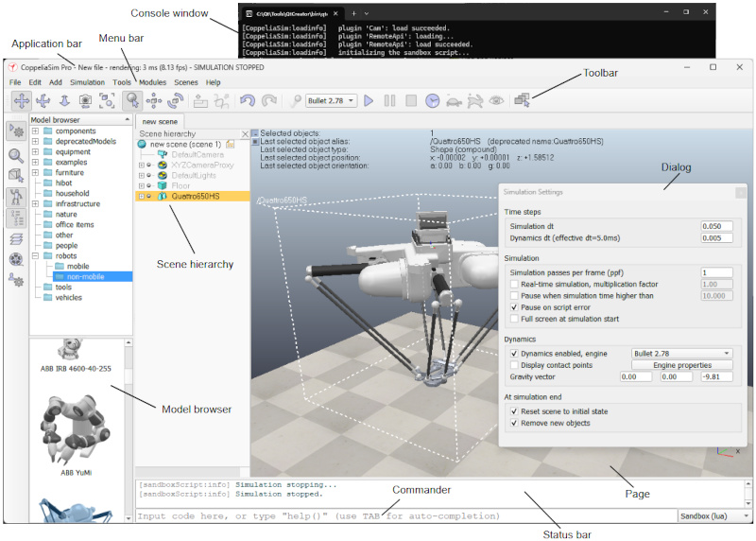Click the Engine properties button
756x541 pixels.
pyautogui.click(x=681, y=365)
